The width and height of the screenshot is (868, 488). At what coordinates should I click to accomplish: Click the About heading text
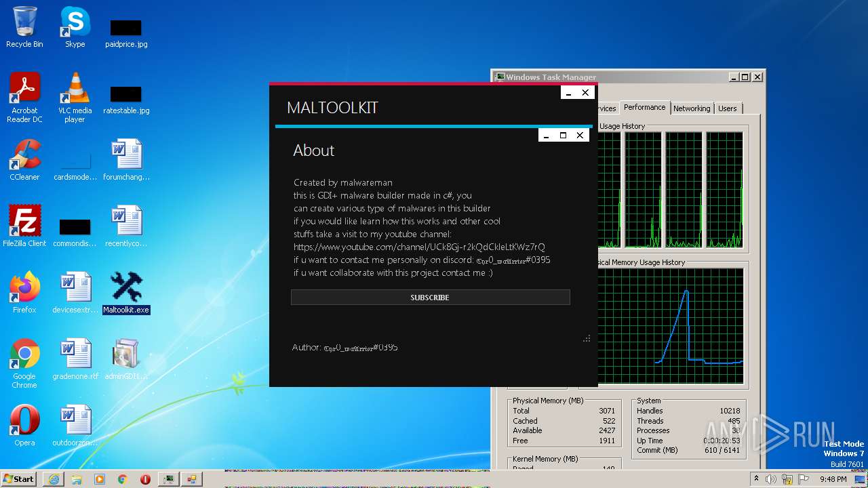pyautogui.click(x=314, y=150)
